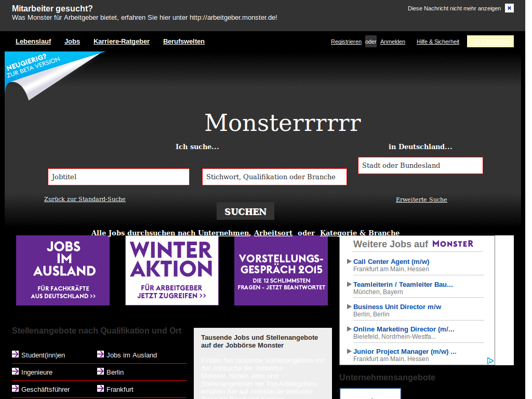Expand the Business Unit Director arrow

click(349, 307)
